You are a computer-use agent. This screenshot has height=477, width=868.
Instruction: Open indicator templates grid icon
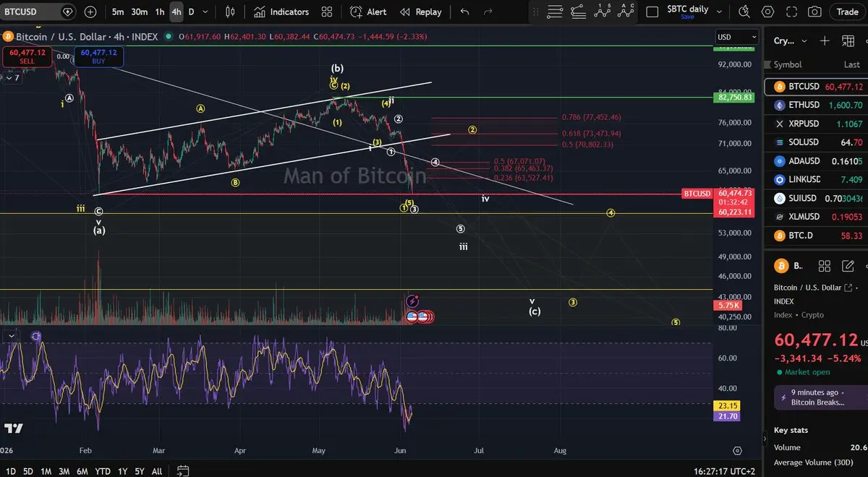[327, 12]
